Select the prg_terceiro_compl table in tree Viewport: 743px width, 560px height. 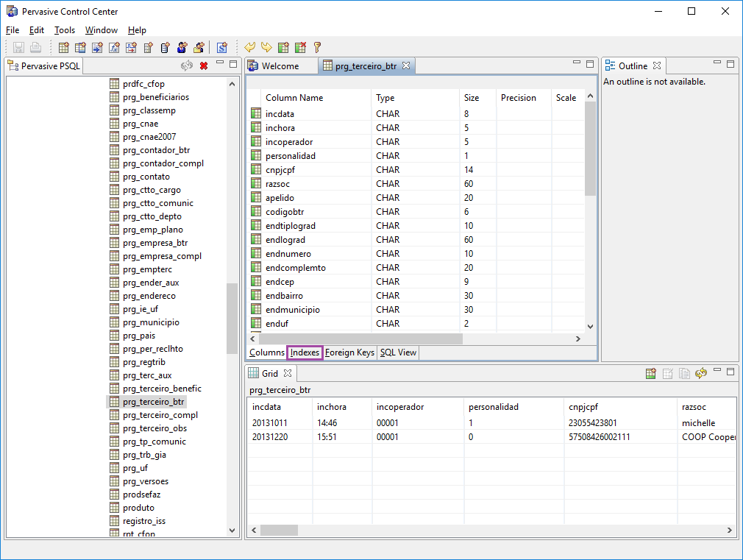(160, 415)
